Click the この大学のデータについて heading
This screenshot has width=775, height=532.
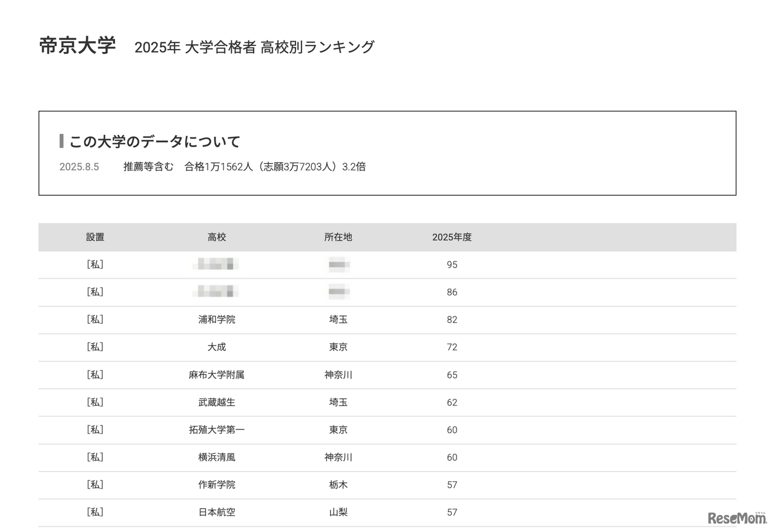click(153, 140)
